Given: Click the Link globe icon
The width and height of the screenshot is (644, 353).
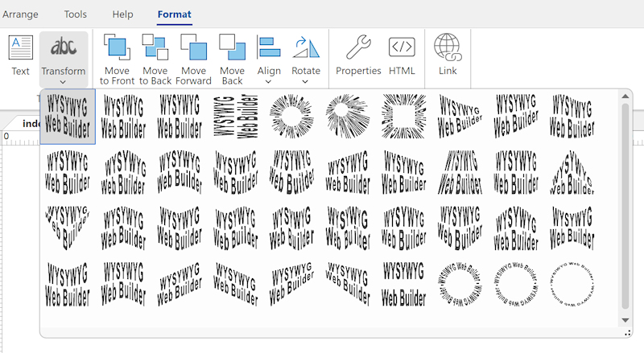Looking at the screenshot, I should pos(448,47).
